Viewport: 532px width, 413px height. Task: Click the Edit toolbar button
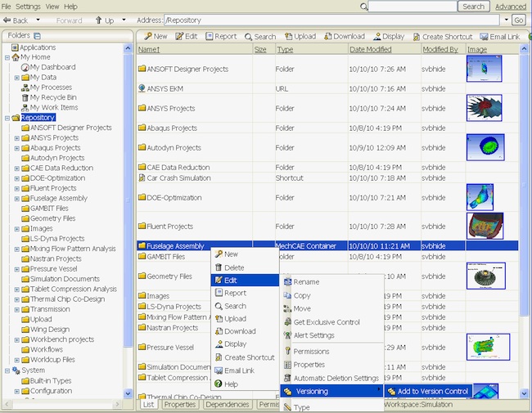point(186,36)
